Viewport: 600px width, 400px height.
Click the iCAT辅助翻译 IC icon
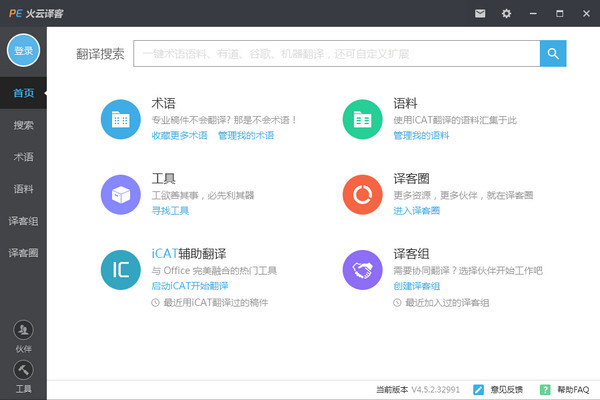[x=121, y=270]
